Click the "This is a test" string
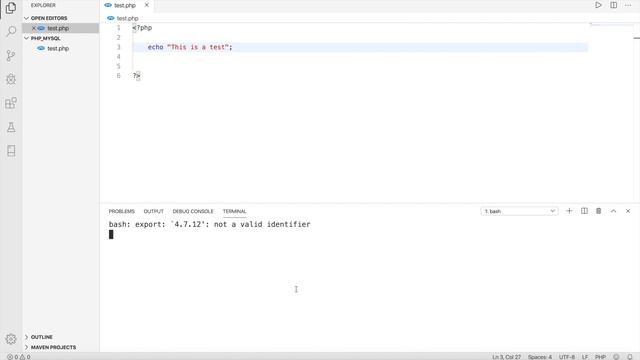640x360 pixels. click(x=198, y=47)
